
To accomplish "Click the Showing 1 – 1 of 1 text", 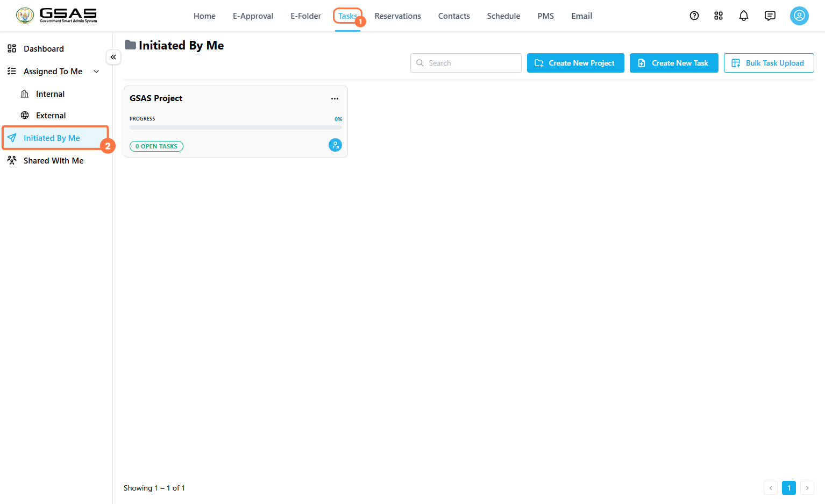I will tap(154, 488).
